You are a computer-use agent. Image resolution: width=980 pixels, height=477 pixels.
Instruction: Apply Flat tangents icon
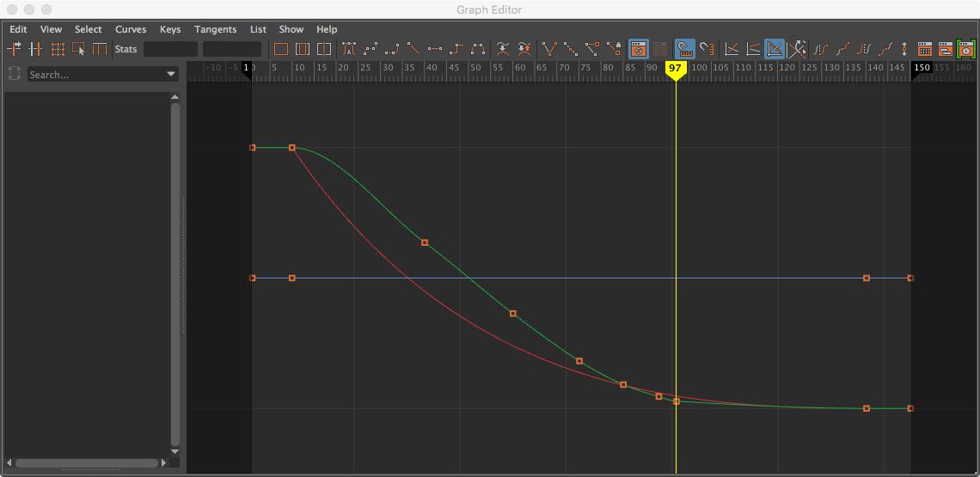pyautogui.click(x=435, y=49)
